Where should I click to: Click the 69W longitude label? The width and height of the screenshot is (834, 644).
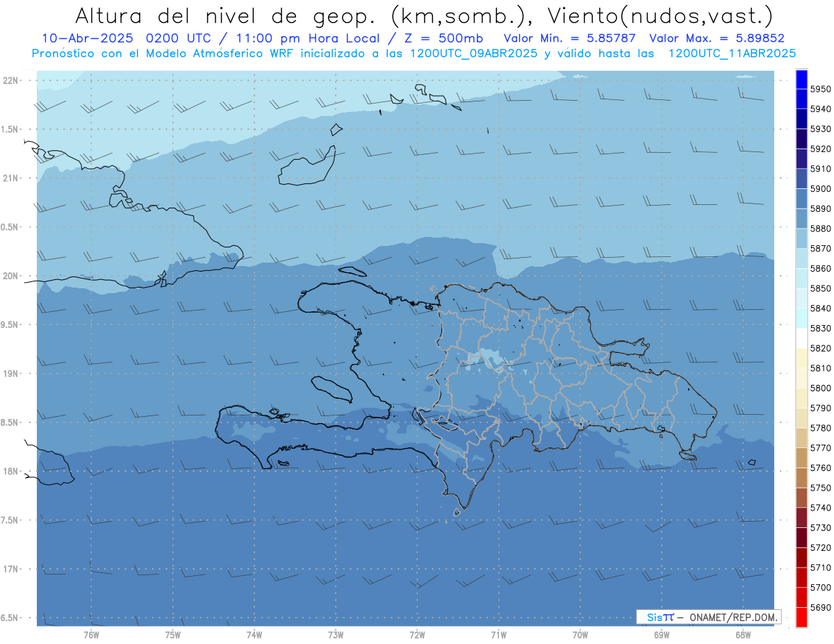click(x=662, y=634)
